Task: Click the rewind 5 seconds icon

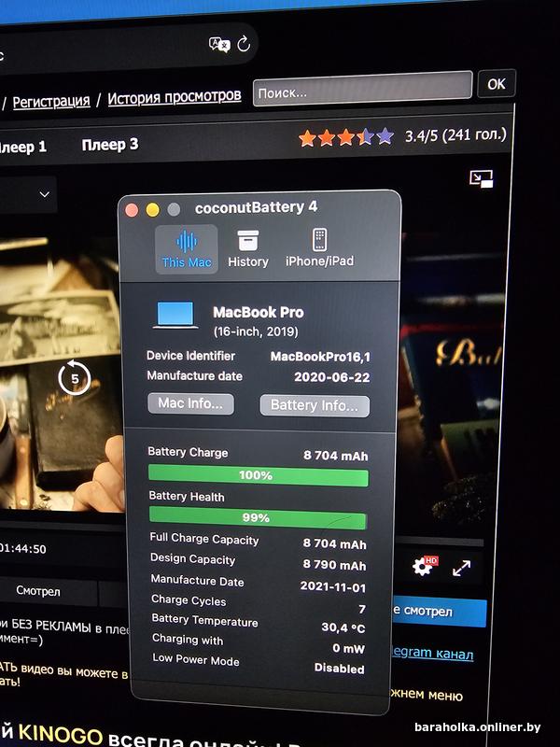Action: [75, 378]
